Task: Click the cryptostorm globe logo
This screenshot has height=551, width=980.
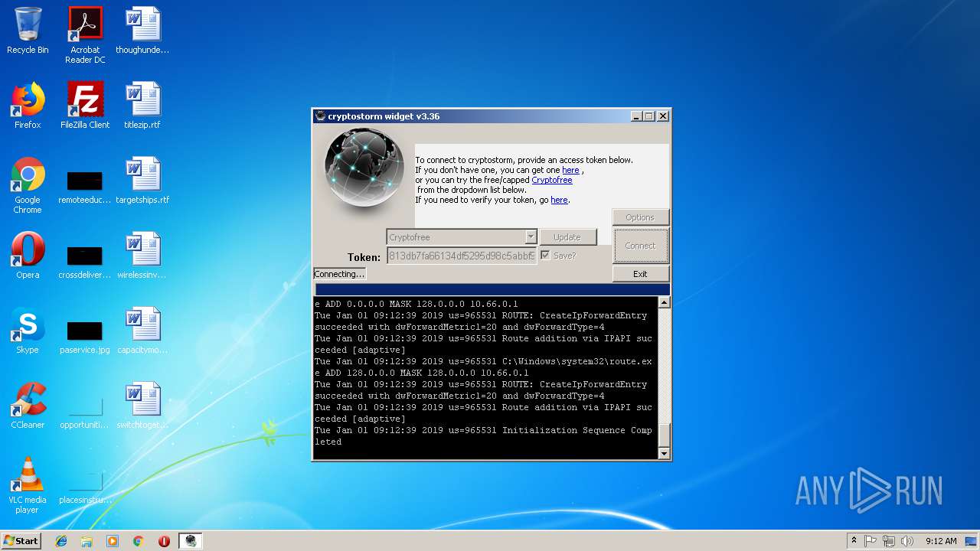Action: point(364,168)
